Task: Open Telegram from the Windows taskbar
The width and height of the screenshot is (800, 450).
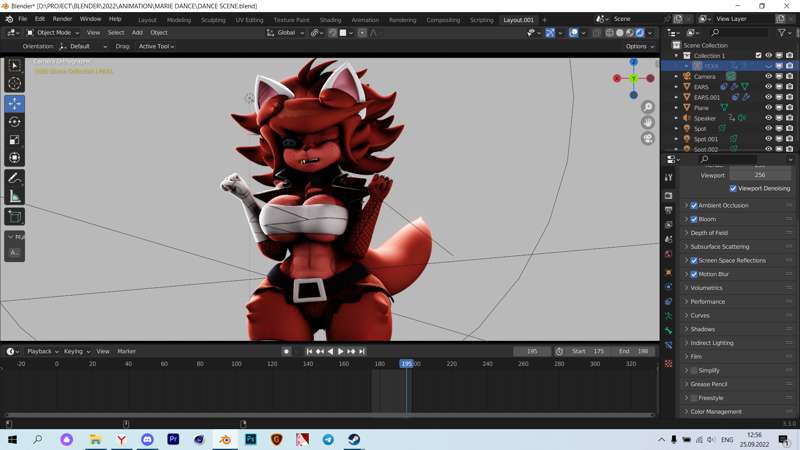Action: click(x=328, y=439)
